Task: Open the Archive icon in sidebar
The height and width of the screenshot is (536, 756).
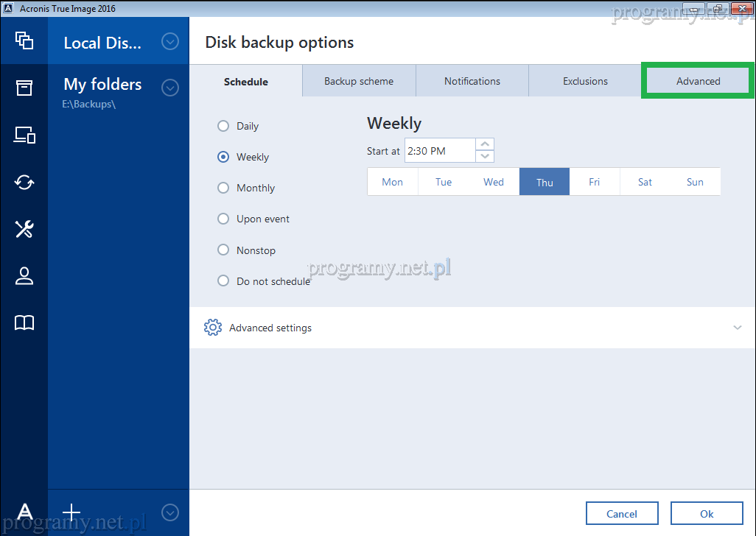Action: [x=24, y=88]
